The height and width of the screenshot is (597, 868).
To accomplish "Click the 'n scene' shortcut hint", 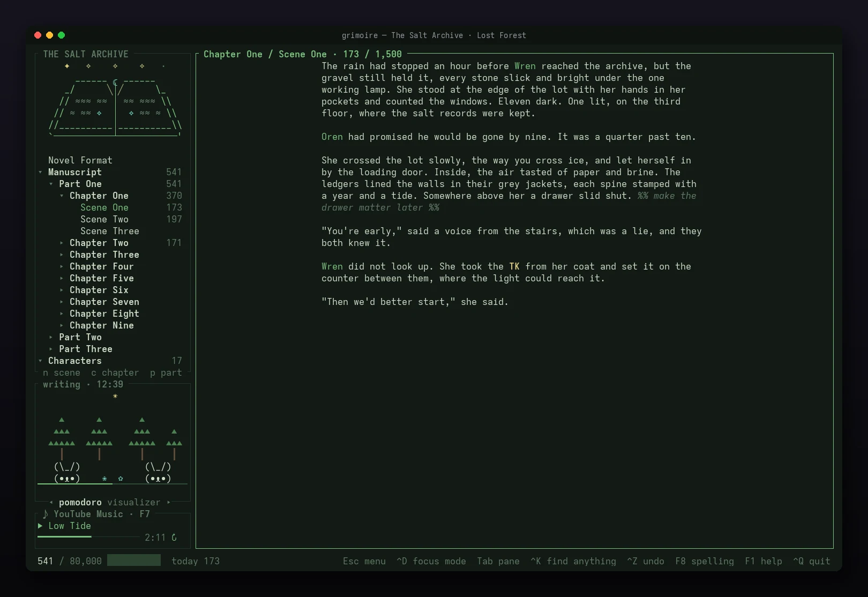I will pos(62,372).
